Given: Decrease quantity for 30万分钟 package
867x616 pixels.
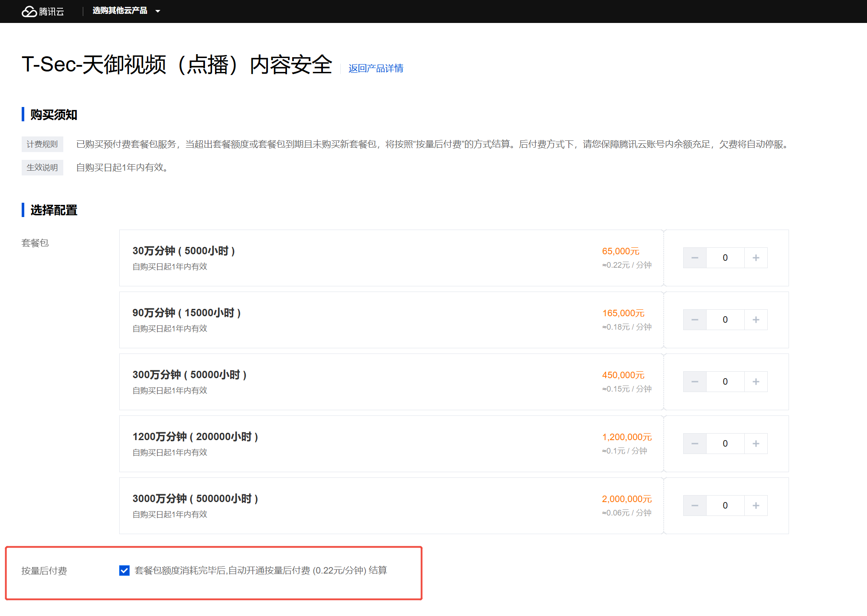Looking at the screenshot, I should tap(694, 258).
